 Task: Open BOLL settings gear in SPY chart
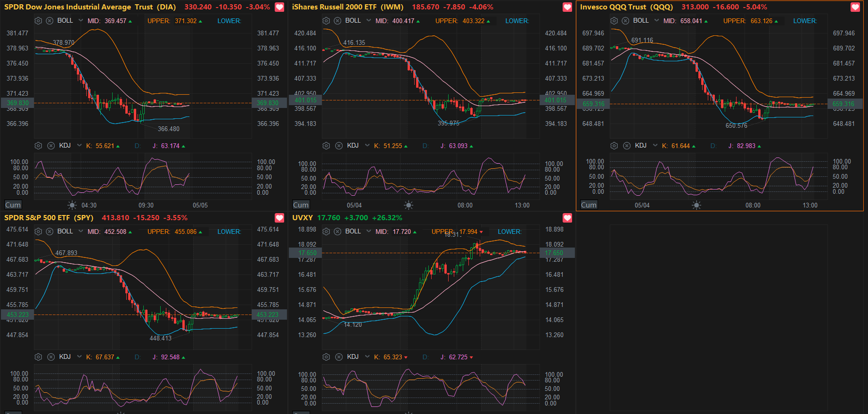[38, 232]
